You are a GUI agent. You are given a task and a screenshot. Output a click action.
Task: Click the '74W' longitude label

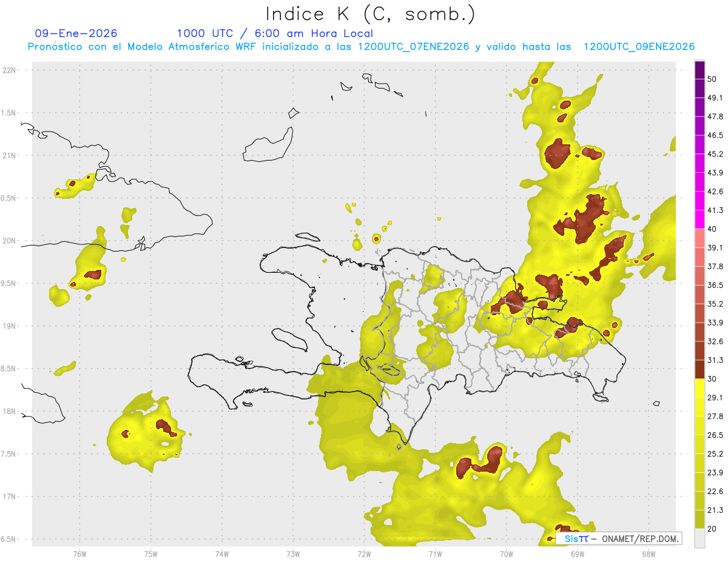(x=222, y=554)
